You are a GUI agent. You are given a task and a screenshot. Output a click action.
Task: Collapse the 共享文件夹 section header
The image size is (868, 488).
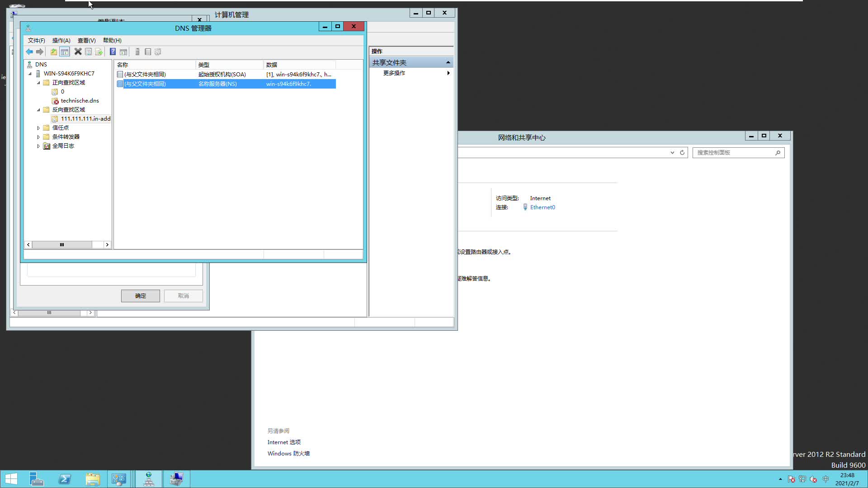click(448, 62)
